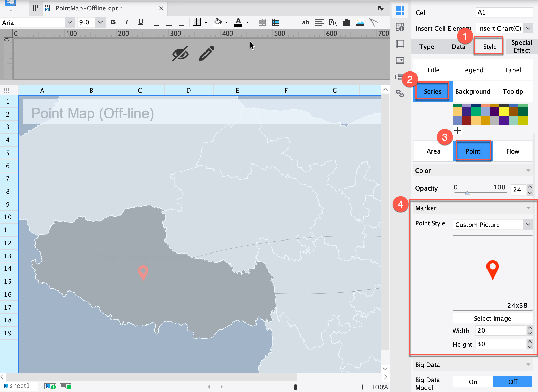This screenshot has width=538, height=392.
Task: Toggle italic formatting
Action: [x=127, y=22]
